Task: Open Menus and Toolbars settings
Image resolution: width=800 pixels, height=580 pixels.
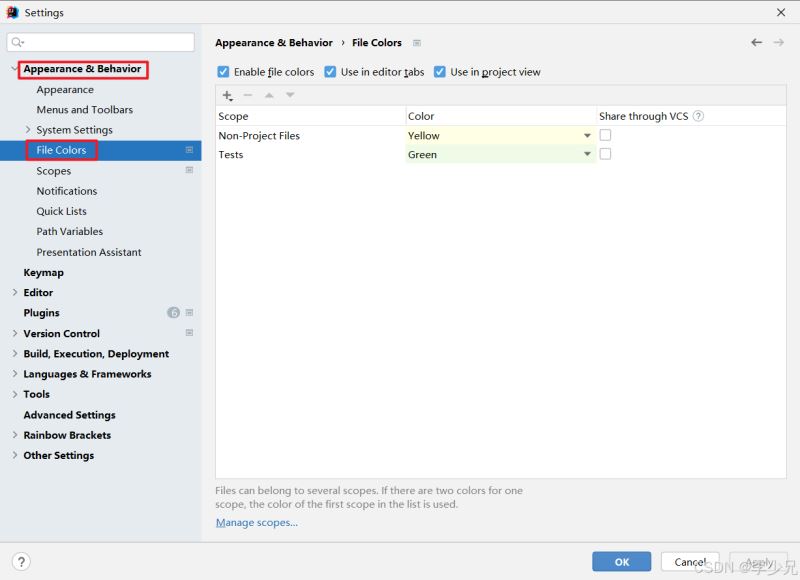Action: [x=84, y=110]
